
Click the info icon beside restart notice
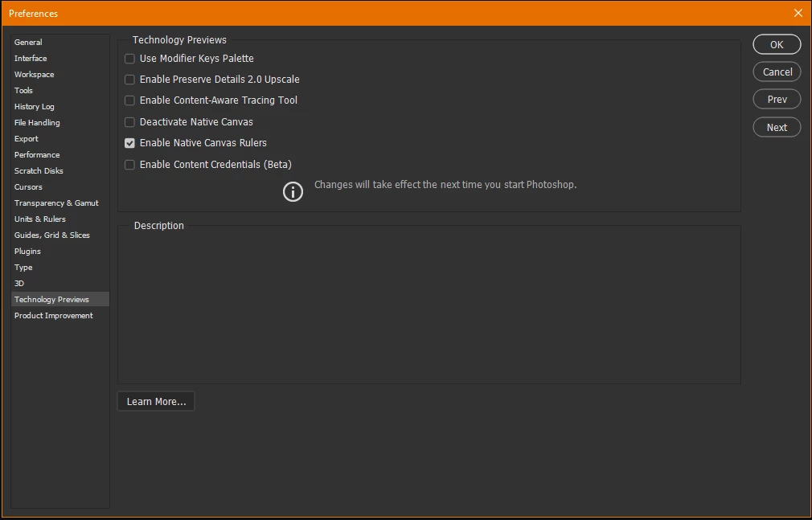[293, 191]
